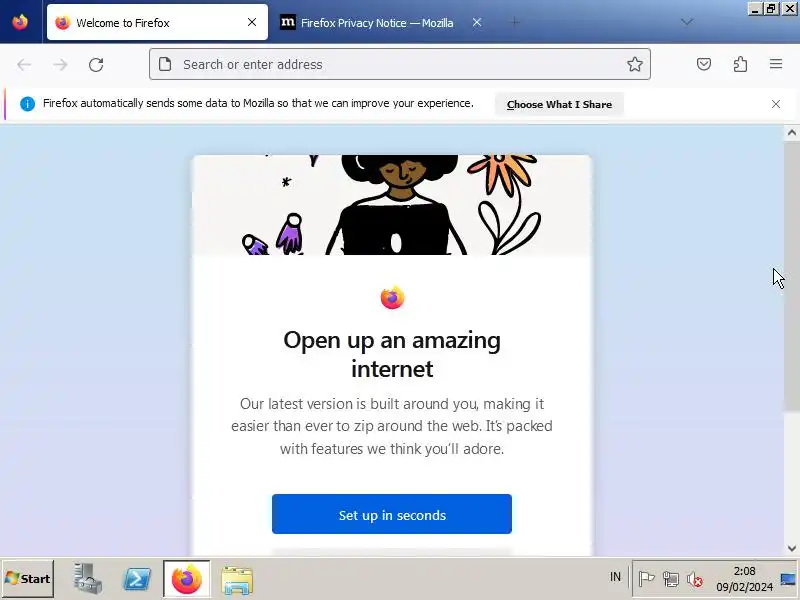The width and height of the screenshot is (800, 600).
Task: Click the scrollbar up arrow
Action: click(791, 133)
